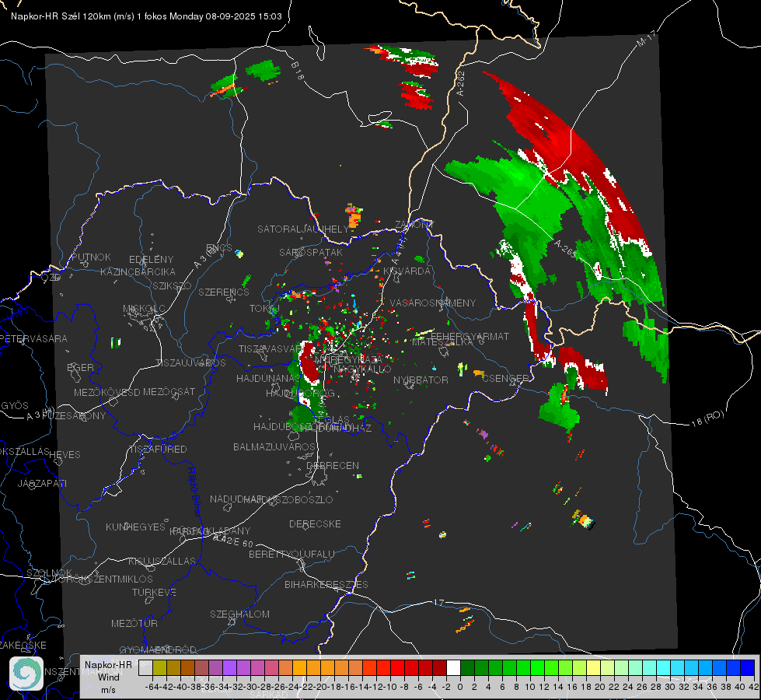Screen dimensions: 761x700
Task: Click the BALMAZÚJVÁROS city label
Action: [274, 446]
